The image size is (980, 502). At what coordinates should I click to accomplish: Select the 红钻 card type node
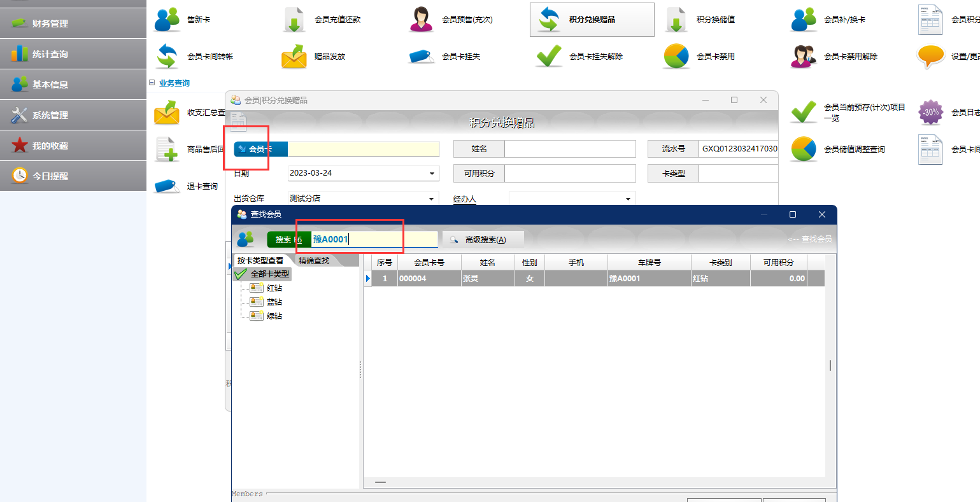[274, 288]
